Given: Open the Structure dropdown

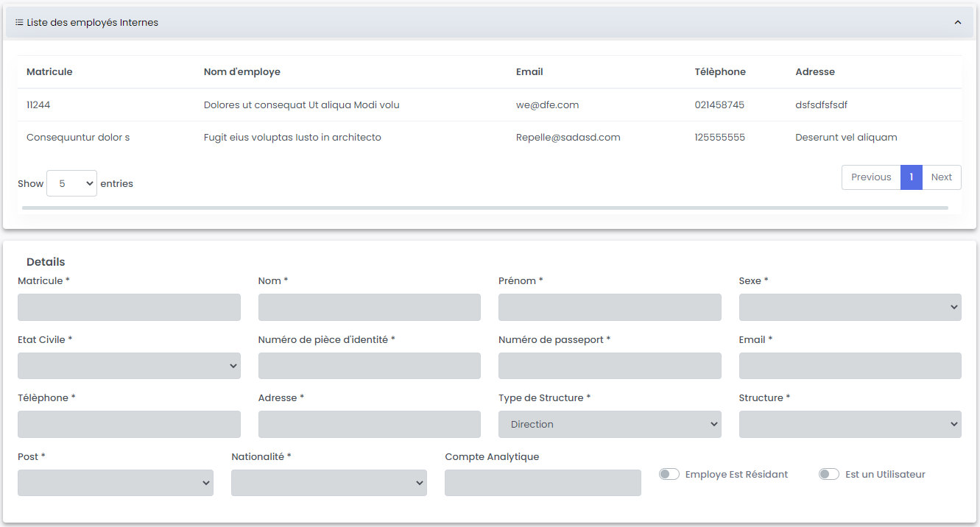Looking at the screenshot, I should 850,425.
